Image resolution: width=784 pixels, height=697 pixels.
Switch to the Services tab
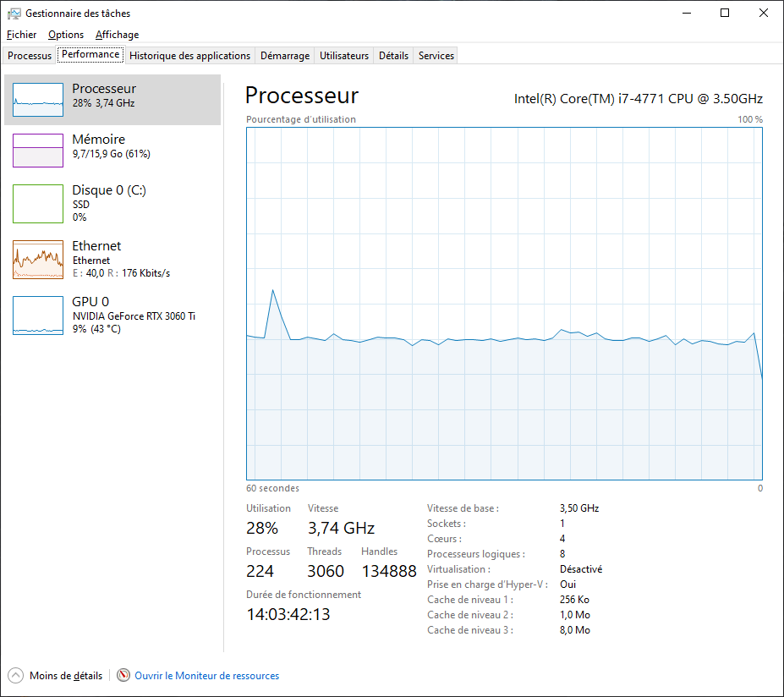coord(435,55)
